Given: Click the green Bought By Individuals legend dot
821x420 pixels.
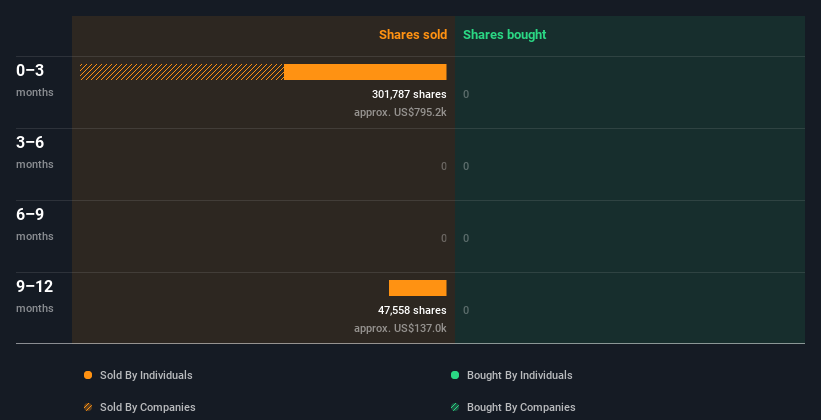Looking at the screenshot, I should tap(455, 375).
